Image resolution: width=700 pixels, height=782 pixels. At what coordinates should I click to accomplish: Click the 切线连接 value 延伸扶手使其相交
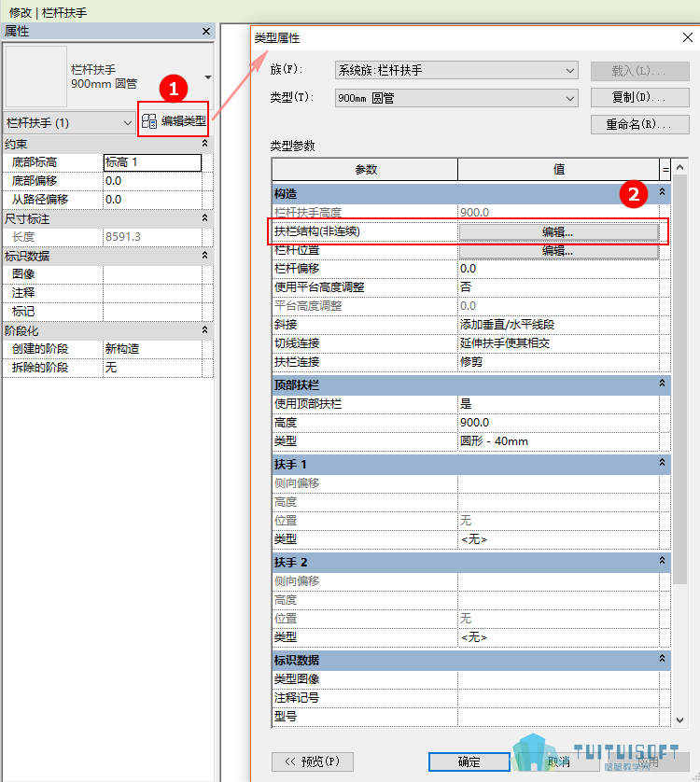[x=558, y=343]
